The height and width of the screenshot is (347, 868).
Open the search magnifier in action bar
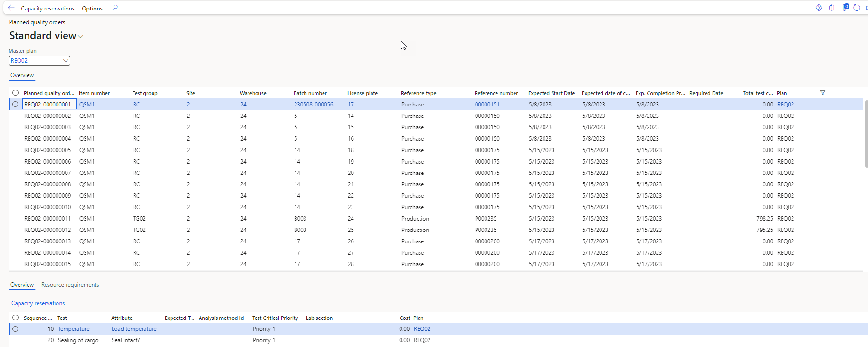[114, 8]
